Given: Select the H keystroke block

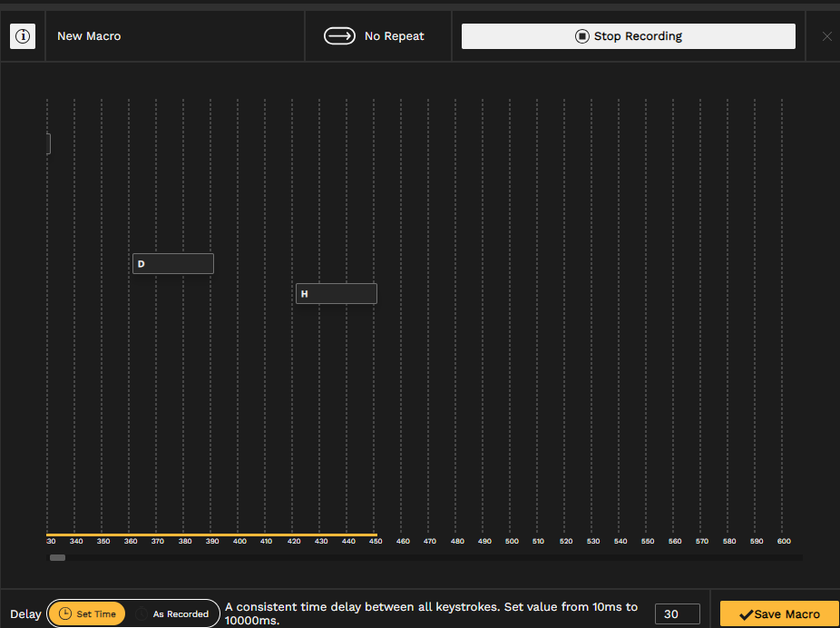Looking at the screenshot, I should pyautogui.click(x=337, y=294).
